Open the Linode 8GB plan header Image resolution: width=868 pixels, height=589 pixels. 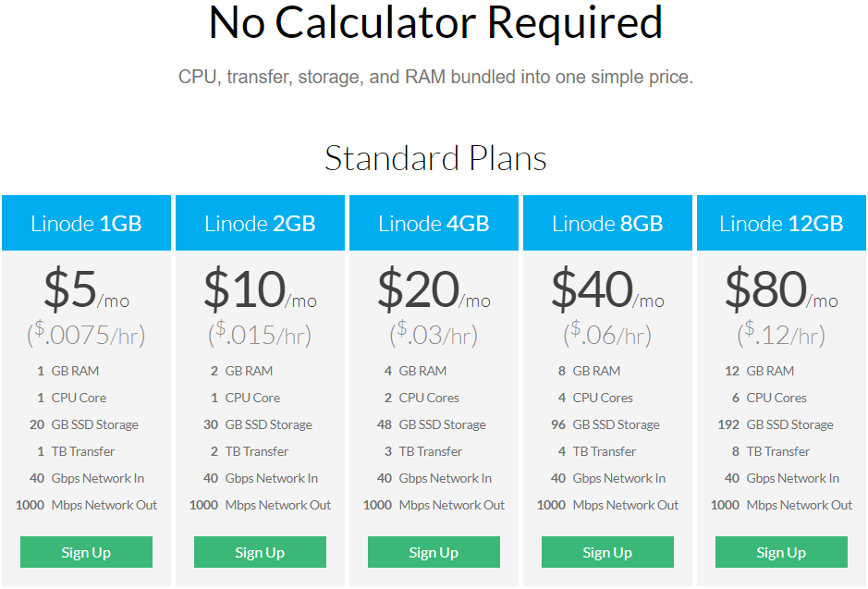[607, 223]
